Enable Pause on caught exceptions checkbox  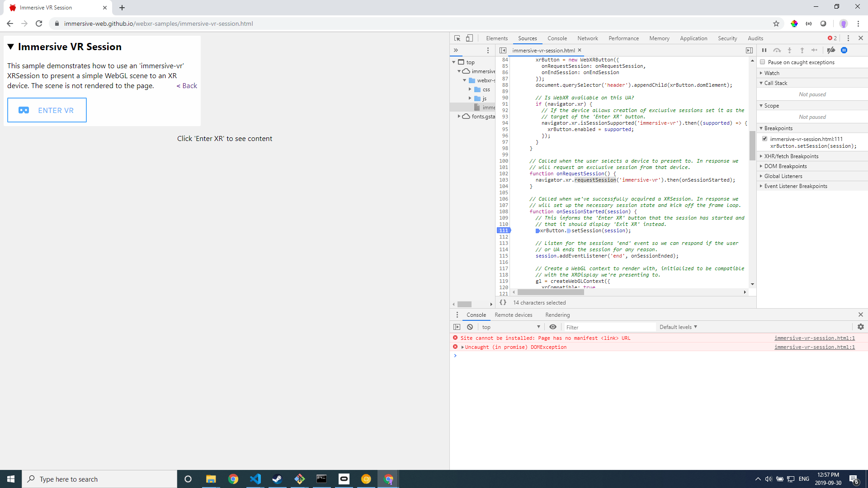[763, 62]
